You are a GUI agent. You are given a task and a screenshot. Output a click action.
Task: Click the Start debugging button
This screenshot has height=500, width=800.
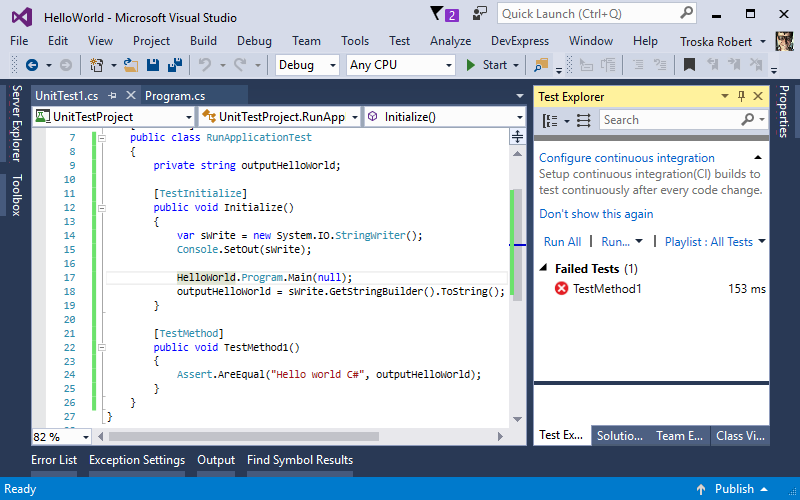tap(487, 65)
